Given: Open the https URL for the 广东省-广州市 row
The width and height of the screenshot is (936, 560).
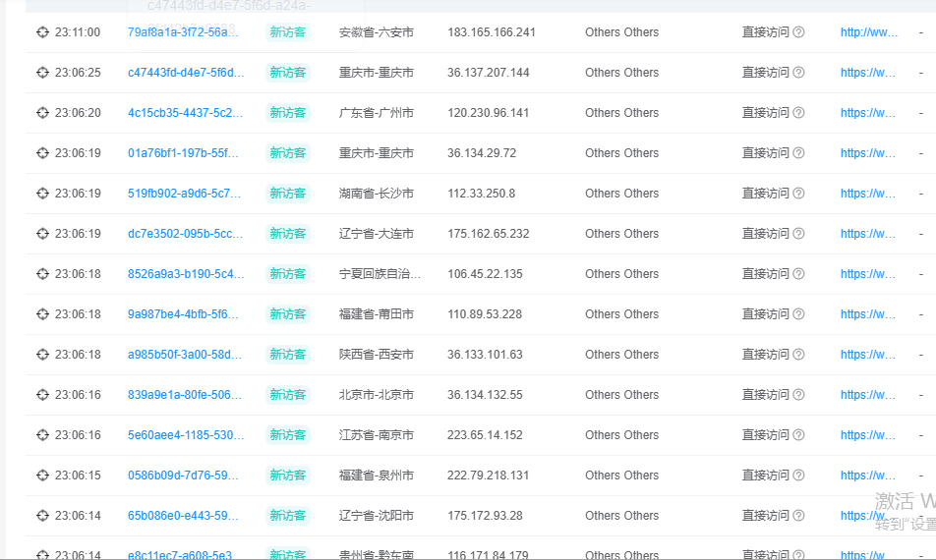Looking at the screenshot, I should pos(867,113).
